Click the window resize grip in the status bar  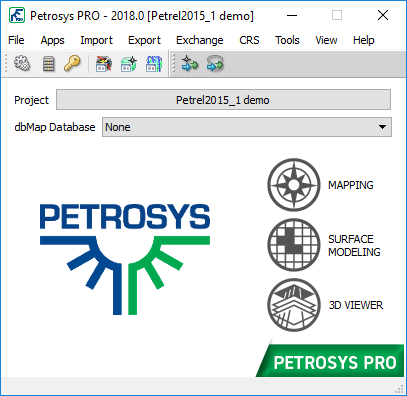coord(399,389)
